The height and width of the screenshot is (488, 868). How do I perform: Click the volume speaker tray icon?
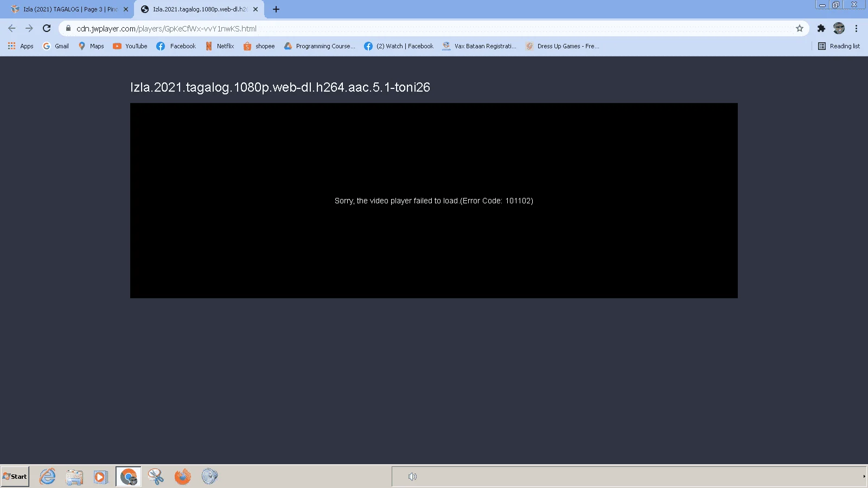click(412, 477)
